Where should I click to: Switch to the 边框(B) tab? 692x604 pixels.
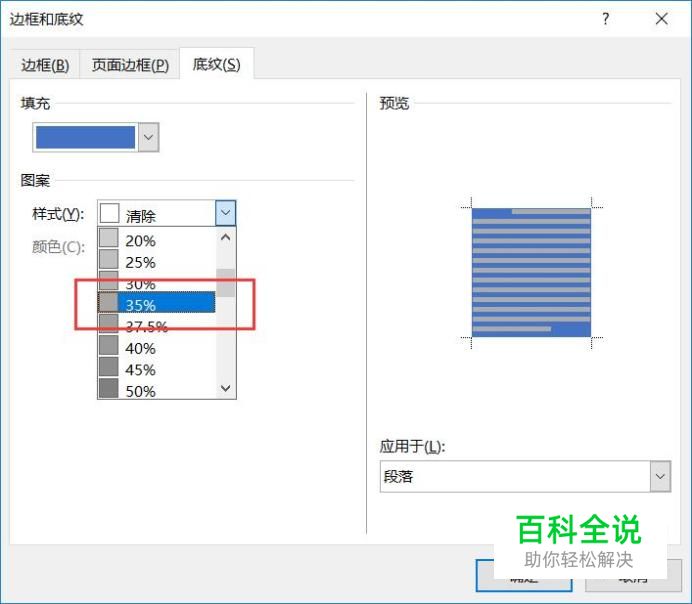[x=45, y=65]
